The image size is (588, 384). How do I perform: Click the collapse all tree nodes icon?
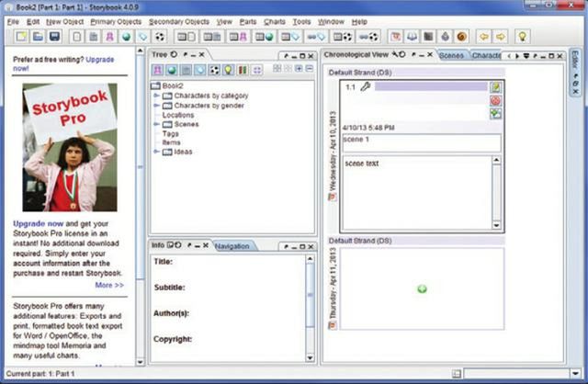click(x=310, y=68)
